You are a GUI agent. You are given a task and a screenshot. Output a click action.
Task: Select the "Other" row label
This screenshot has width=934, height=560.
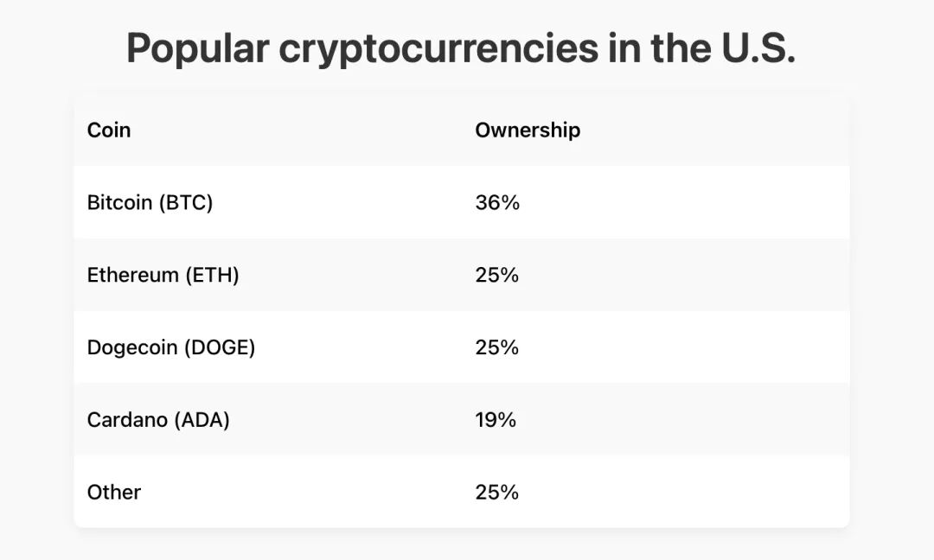(114, 493)
